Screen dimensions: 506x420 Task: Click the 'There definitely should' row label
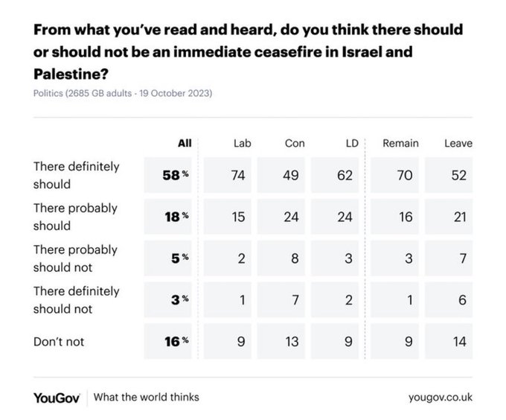tap(76, 176)
